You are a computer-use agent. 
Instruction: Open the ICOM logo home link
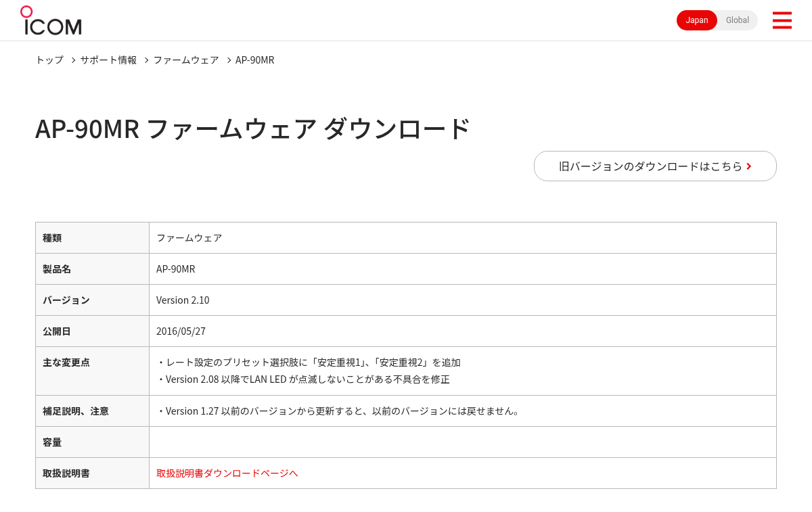[51, 20]
